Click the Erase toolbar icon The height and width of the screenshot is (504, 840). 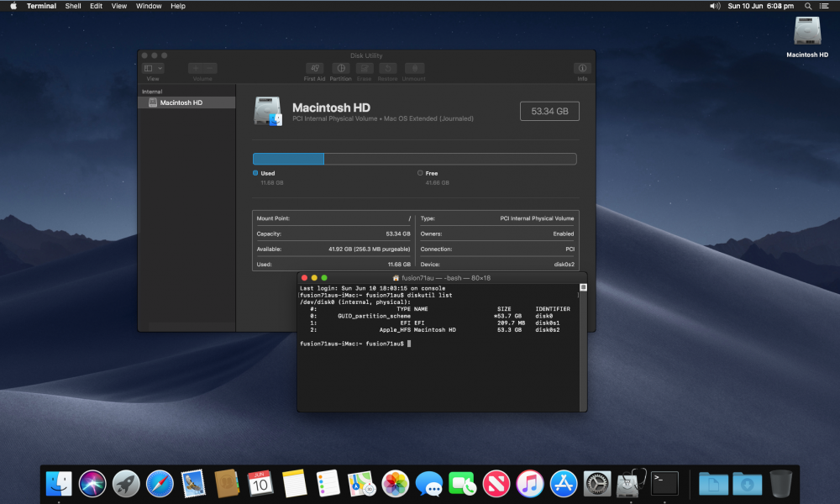tap(365, 69)
